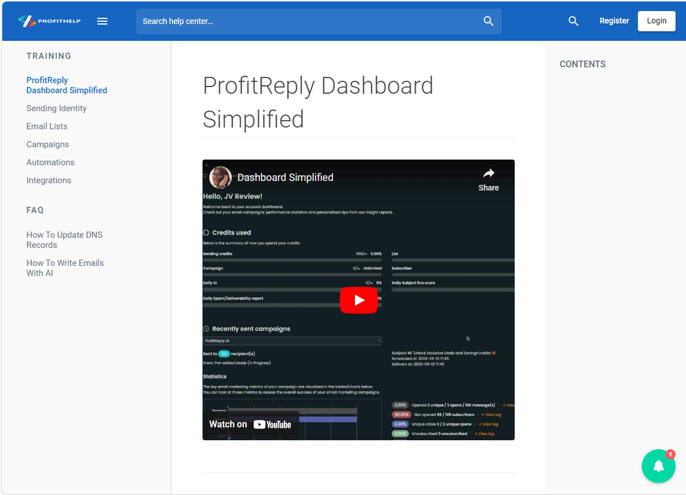Image resolution: width=686 pixels, height=495 pixels.
Task: Open How To Update DNS Records
Action: click(x=64, y=239)
